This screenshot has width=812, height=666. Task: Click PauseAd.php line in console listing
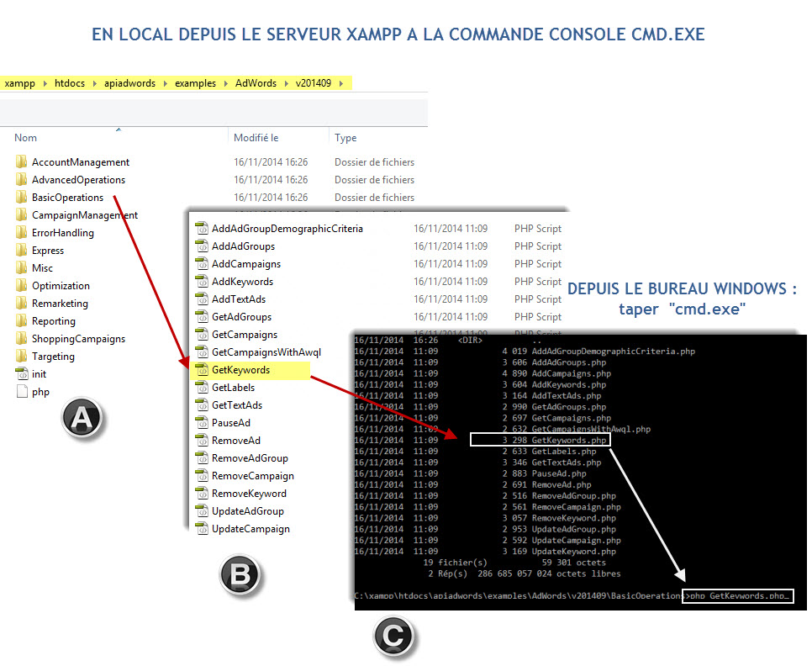coord(470,473)
